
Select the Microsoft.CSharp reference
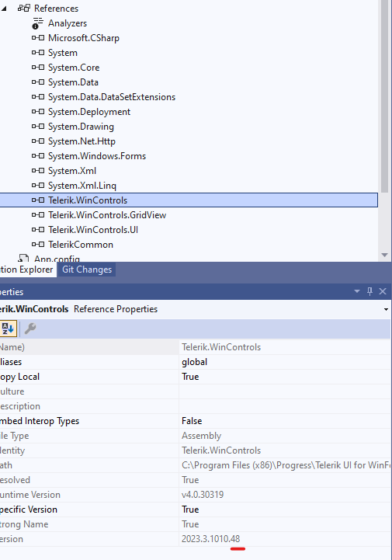pyautogui.click(x=84, y=38)
